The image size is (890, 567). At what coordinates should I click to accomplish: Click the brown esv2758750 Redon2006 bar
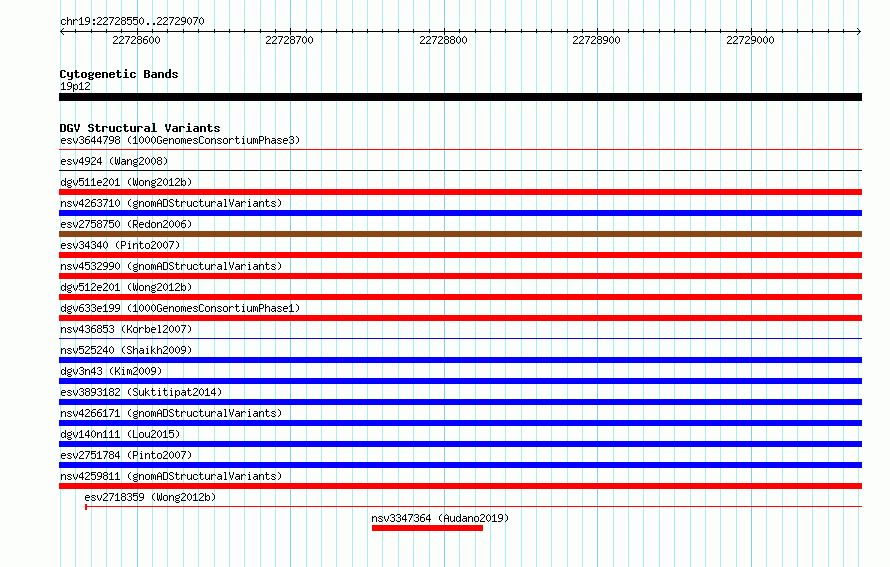pyautogui.click(x=460, y=234)
